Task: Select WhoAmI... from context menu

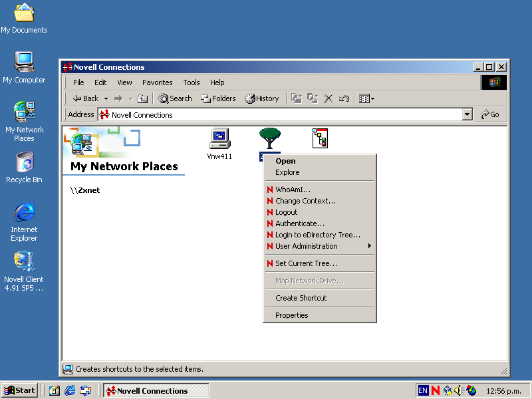Action: click(x=320, y=190)
